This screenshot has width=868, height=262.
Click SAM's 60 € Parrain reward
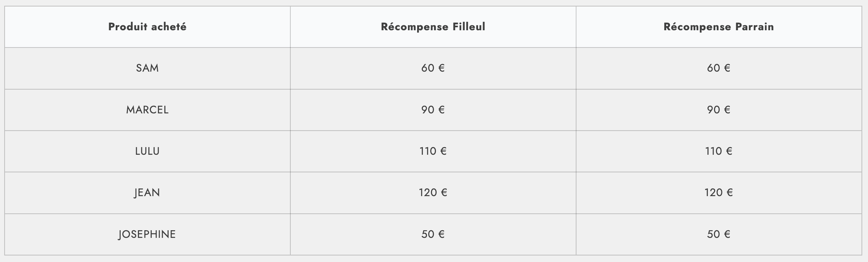[x=719, y=68]
